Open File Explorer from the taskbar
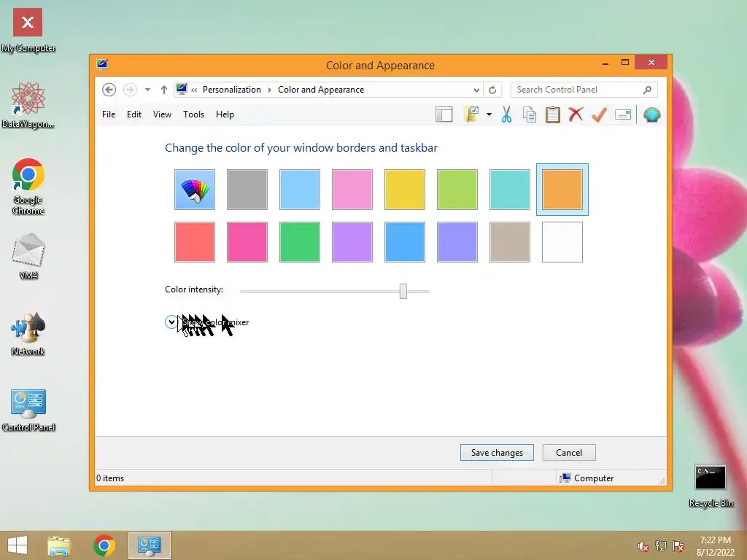The height and width of the screenshot is (560, 747). tap(59, 545)
